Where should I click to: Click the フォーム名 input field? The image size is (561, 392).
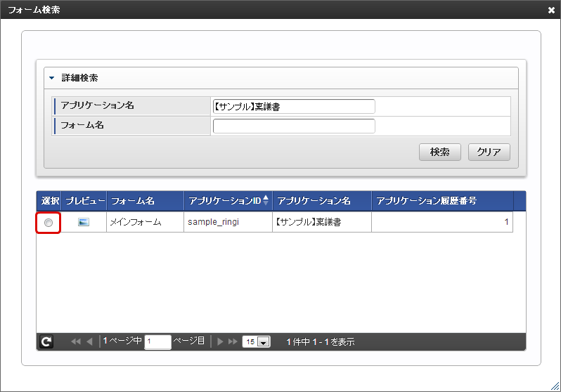pyautogui.click(x=294, y=126)
